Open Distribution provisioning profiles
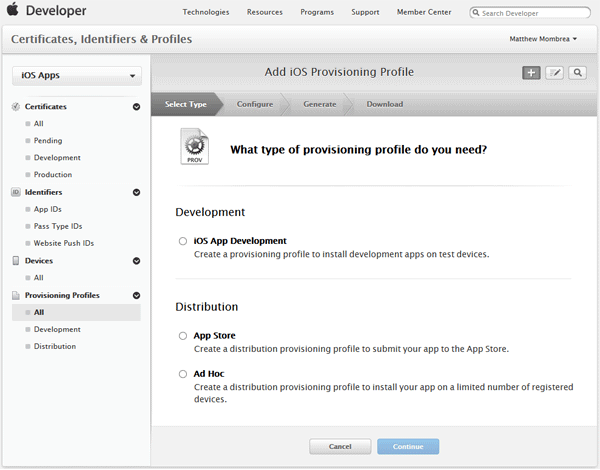Viewport: 600px width, 470px height. tap(55, 346)
